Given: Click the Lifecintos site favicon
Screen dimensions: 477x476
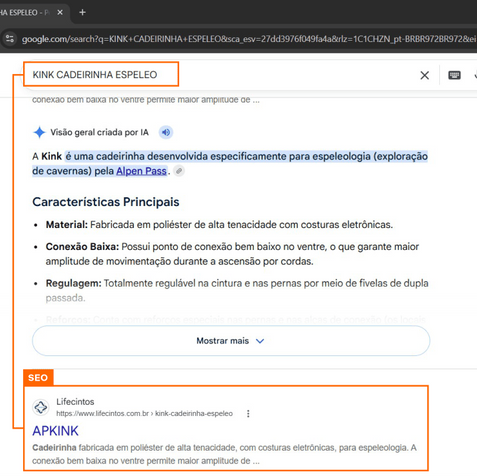Looking at the screenshot, I should click(x=41, y=407).
